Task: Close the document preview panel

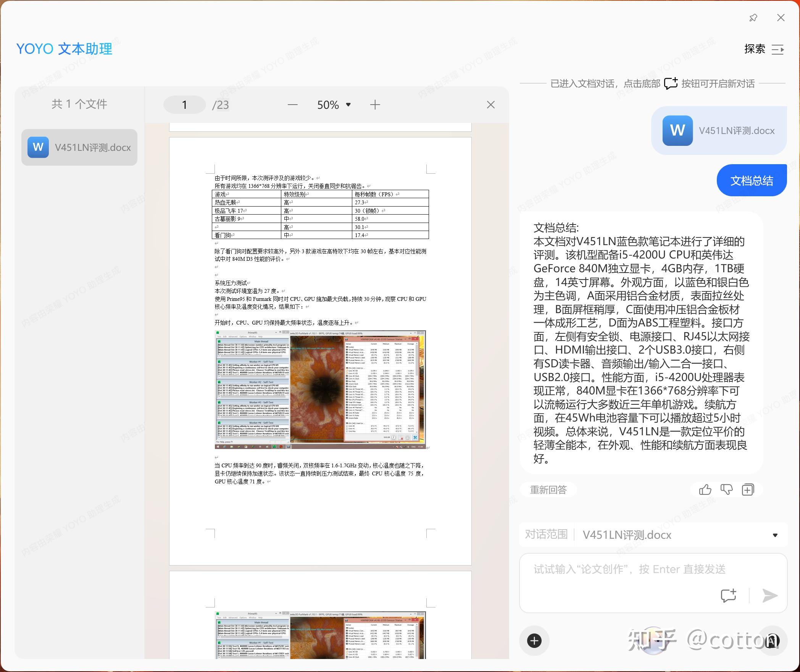Action: (491, 105)
